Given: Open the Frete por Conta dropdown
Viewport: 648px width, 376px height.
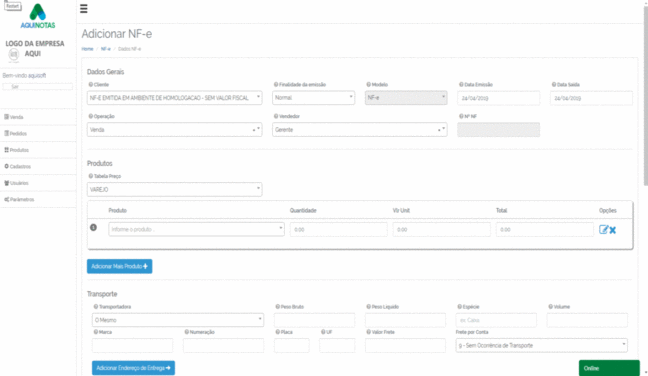Looking at the screenshot, I should [x=541, y=345].
